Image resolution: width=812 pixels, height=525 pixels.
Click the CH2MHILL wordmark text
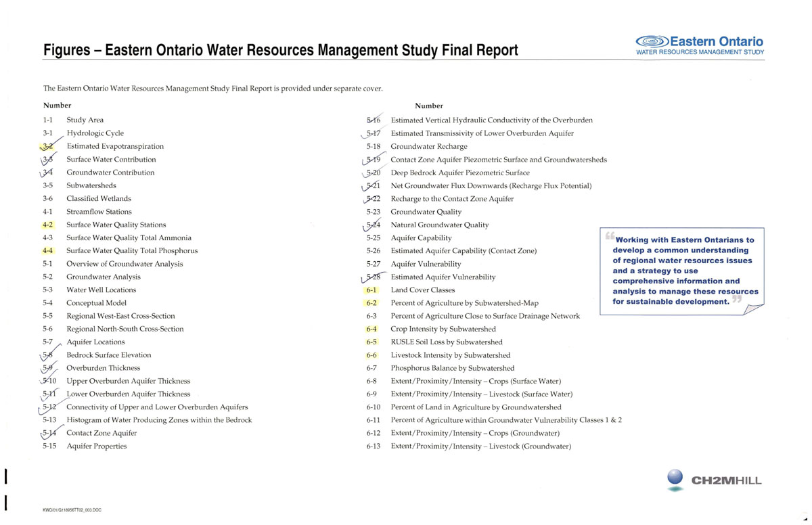(726, 481)
